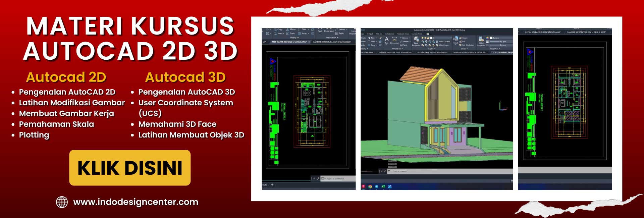Toggle the layer on/off lightbulb icon

[423, 38]
